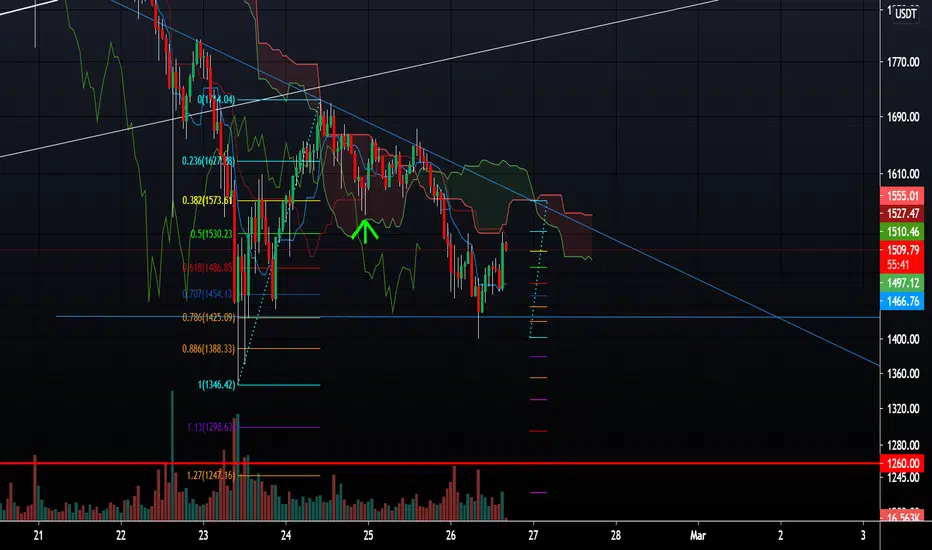Image resolution: width=932 pixels, height=550 pixels.
Task: Click 1770.00 on the price scale
Action: (903, 62)
